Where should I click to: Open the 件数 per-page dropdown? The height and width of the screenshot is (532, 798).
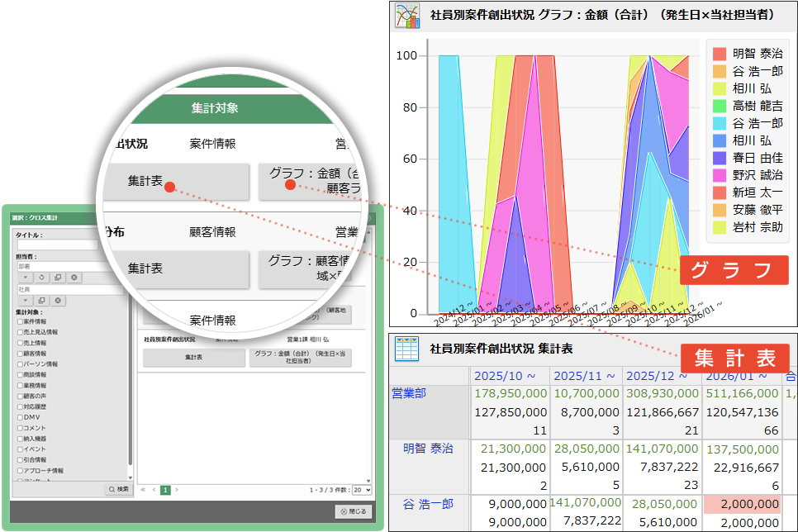tap(362, 490)
